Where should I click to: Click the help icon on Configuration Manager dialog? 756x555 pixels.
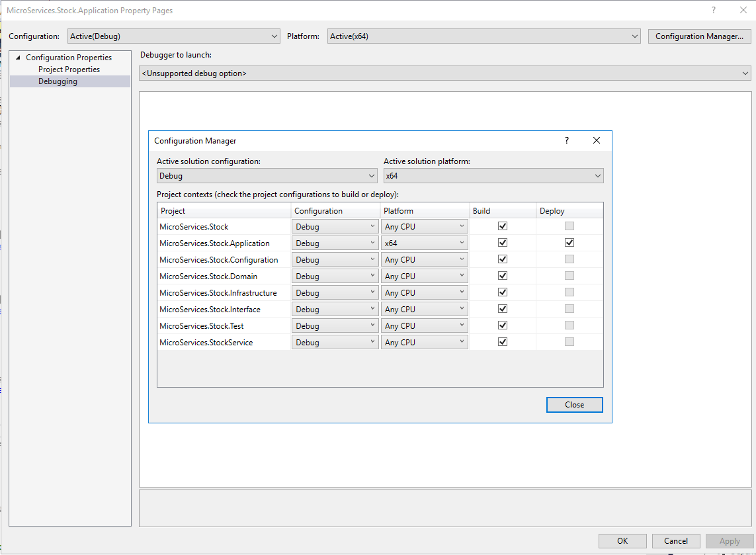click(x=566, y=140)
